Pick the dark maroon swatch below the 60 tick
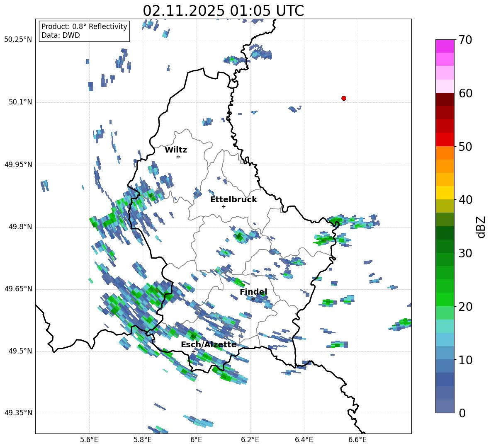The height and width of the screenshot is (448, 491). tap(445, 99)
